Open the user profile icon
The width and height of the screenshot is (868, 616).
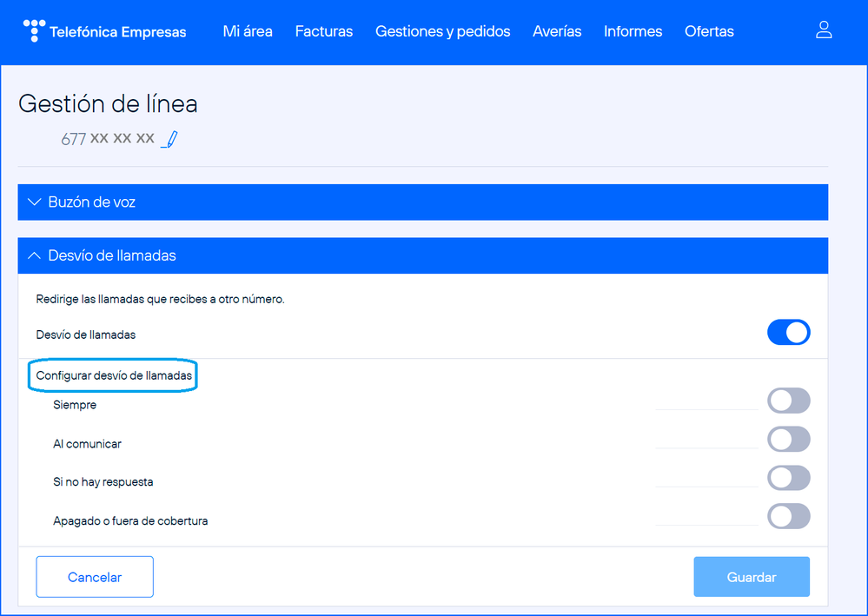824,30
